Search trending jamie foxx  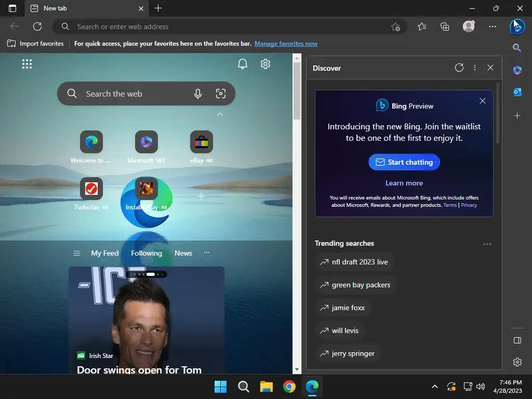[x=343, y=308]
